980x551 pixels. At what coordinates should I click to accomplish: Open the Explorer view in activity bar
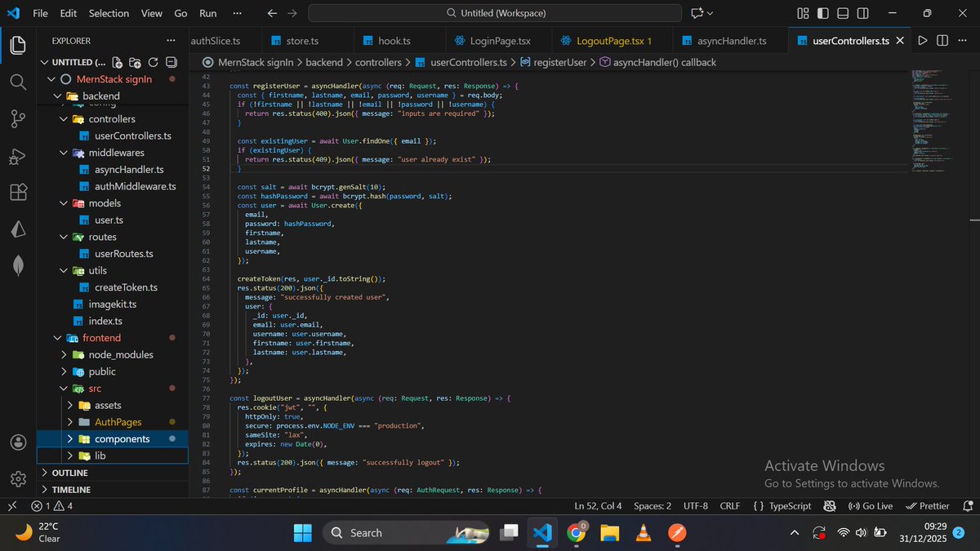18,44
